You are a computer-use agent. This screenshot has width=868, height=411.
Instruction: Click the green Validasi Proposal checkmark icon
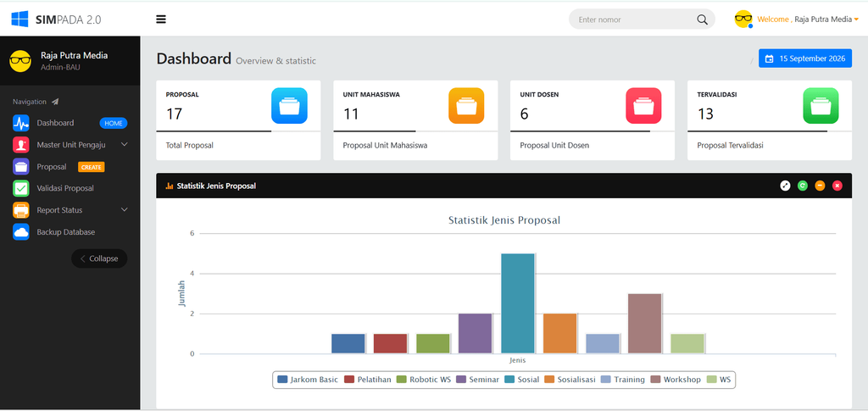click(21, 188)
